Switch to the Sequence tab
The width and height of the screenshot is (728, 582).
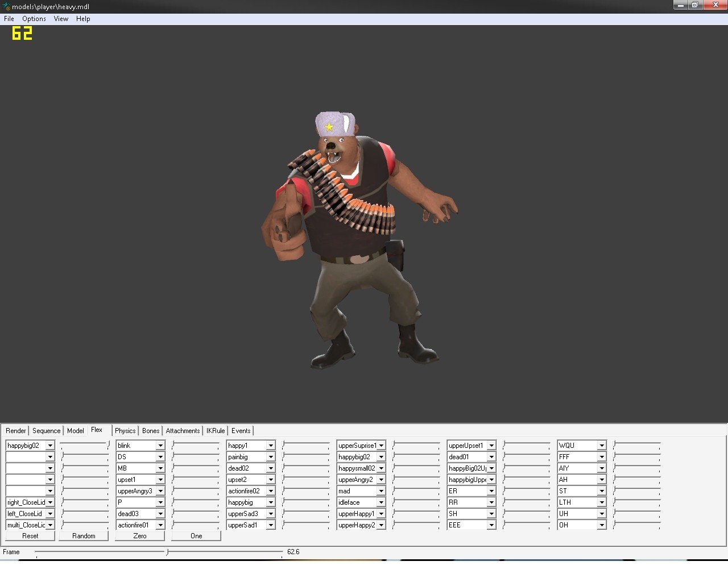[46, 431]
